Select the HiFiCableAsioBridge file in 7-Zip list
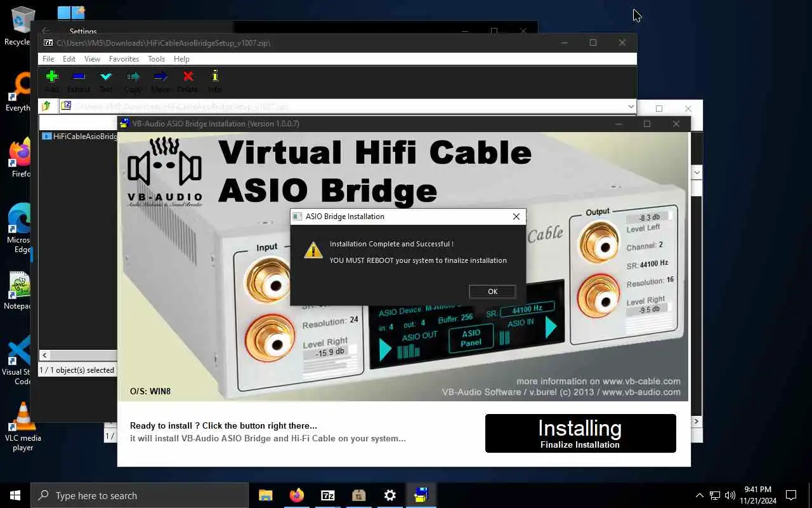This screenshot has width=812, height=508. (79, 136)
